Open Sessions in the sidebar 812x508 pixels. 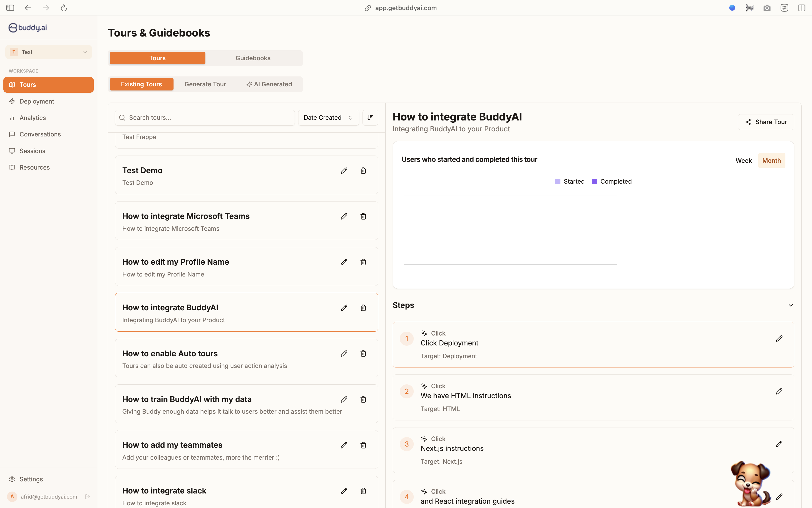49,151
